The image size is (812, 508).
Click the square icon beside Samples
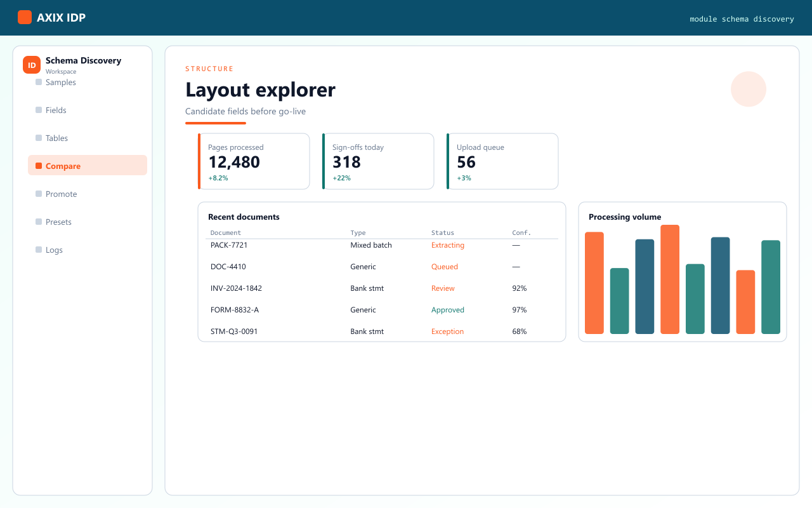39,83
